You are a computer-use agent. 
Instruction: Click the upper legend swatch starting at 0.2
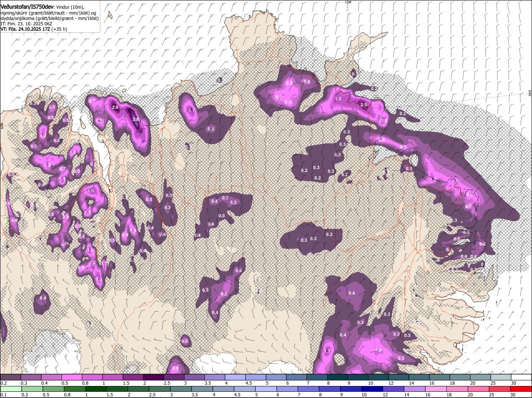coord(10,377)
